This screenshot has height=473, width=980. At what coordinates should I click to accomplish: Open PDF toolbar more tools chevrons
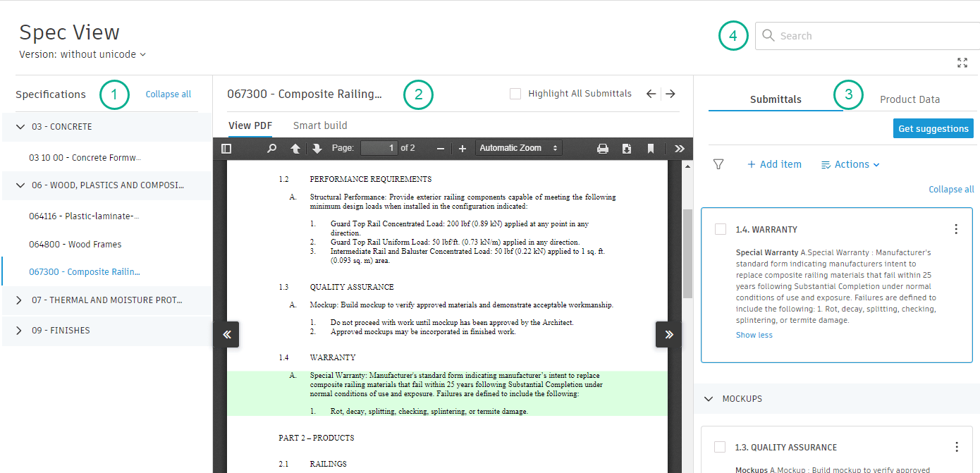[x=680, y=149]
